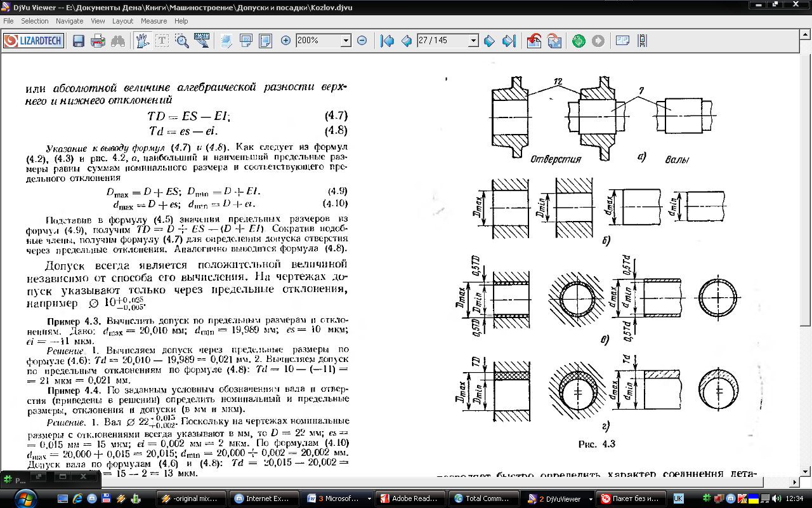
Task: Switch to Total Commander taskbar button
Action: (483, 498)
